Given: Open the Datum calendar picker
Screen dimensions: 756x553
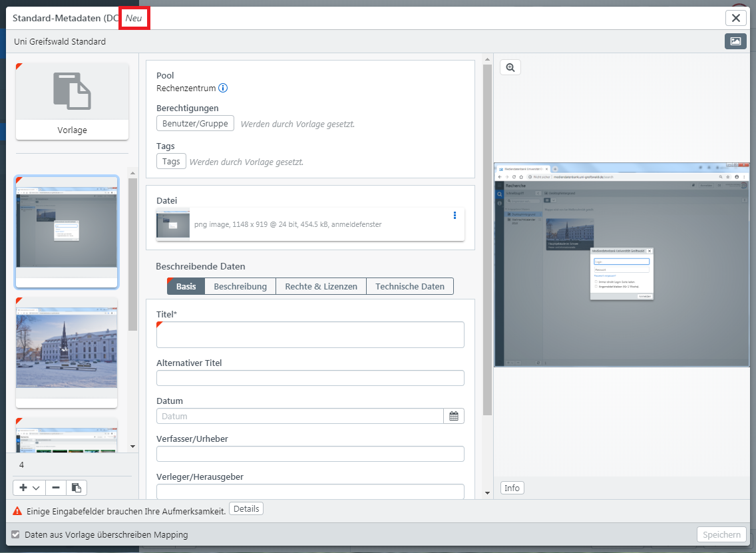Looking at the screenshot, I should pyautogui.click(x=454, y=416).
